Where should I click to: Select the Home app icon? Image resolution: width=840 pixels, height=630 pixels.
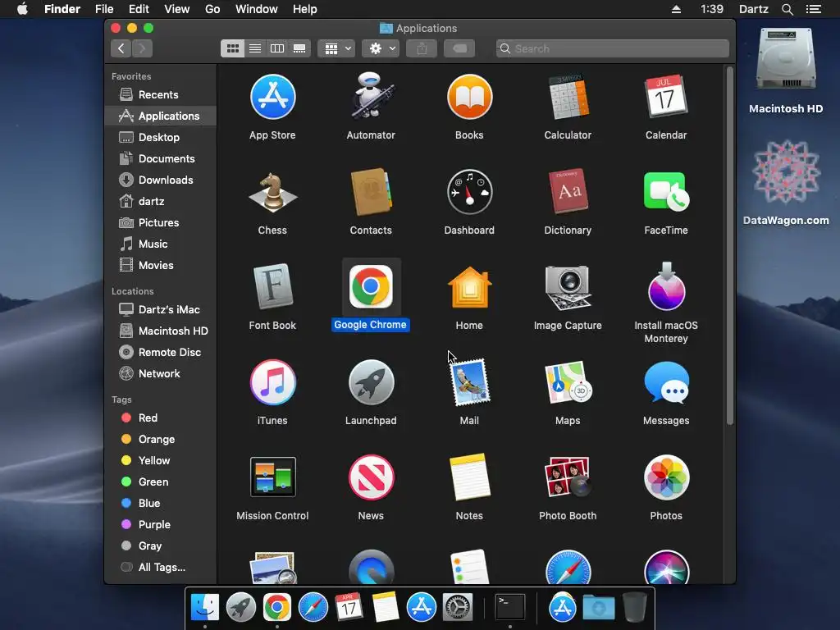coord(469,287)
